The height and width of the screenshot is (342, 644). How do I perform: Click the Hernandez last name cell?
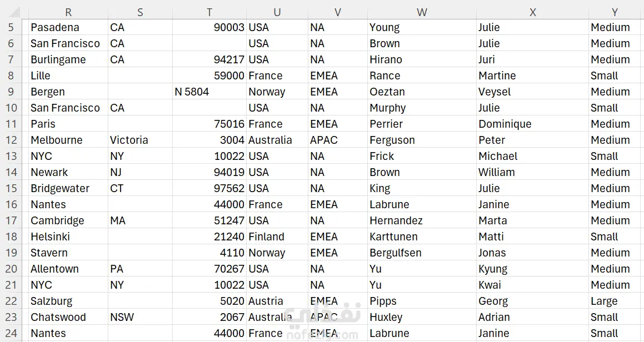tap(422, 220)
